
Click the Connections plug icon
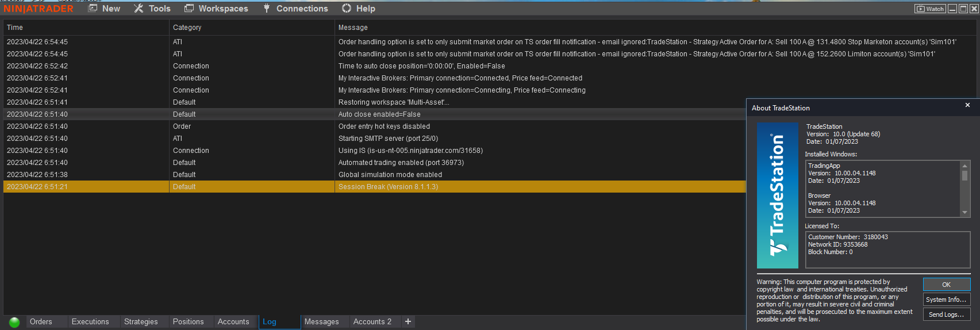[x=267, y=9]
